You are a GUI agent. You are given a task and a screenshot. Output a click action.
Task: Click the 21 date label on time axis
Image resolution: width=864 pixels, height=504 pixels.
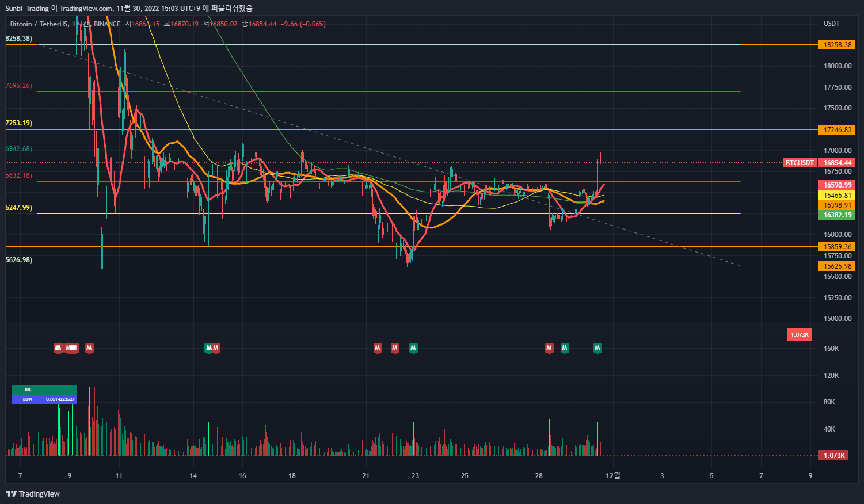[366, 476]
